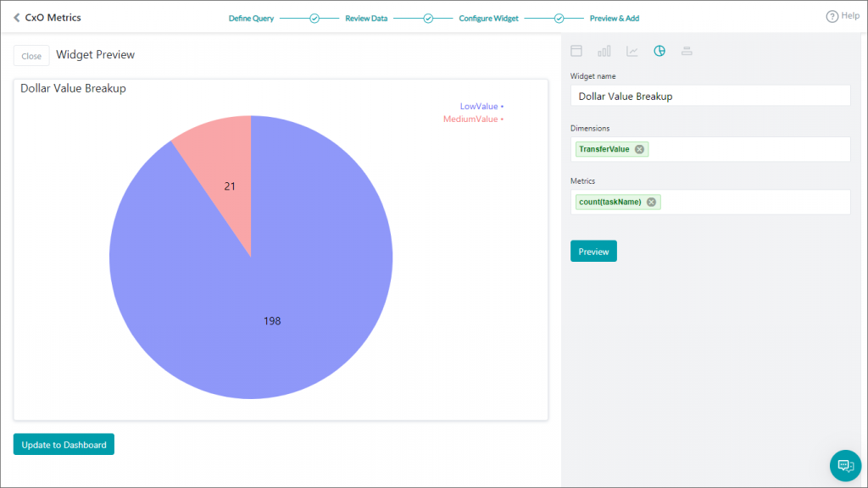The width and height of the screenshot is (868, 488).
Task: Open the Dimensions selection field
Action: 763,148
